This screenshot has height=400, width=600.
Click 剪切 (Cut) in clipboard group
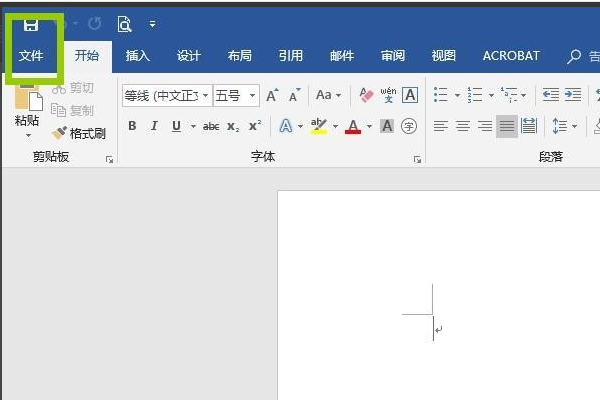click(x=73, y=88)
